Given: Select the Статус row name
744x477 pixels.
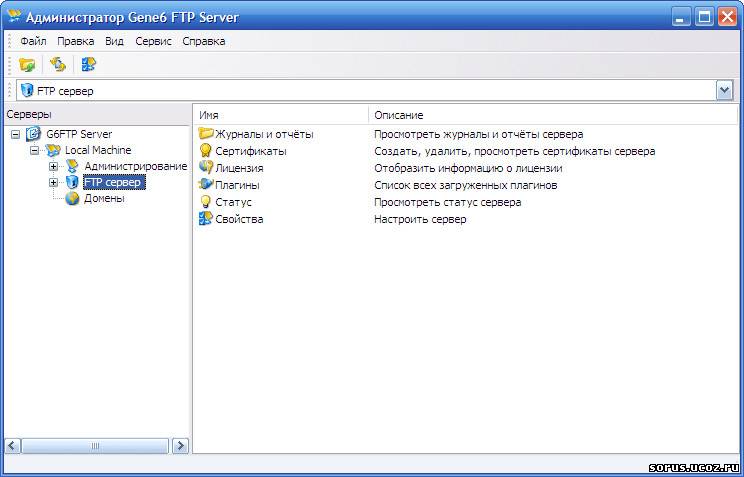Looking at the screenshot, I should 233,202.
